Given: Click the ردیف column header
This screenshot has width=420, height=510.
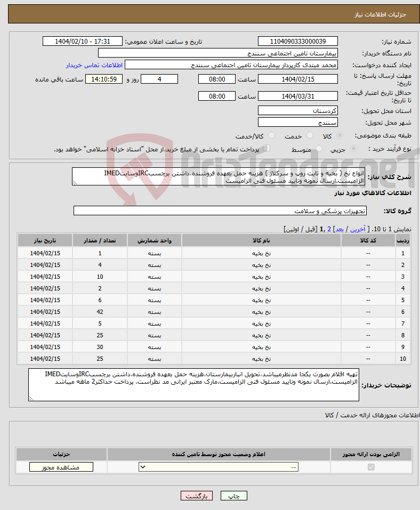Looking at the screenshot, I should (x=403, y=240).
